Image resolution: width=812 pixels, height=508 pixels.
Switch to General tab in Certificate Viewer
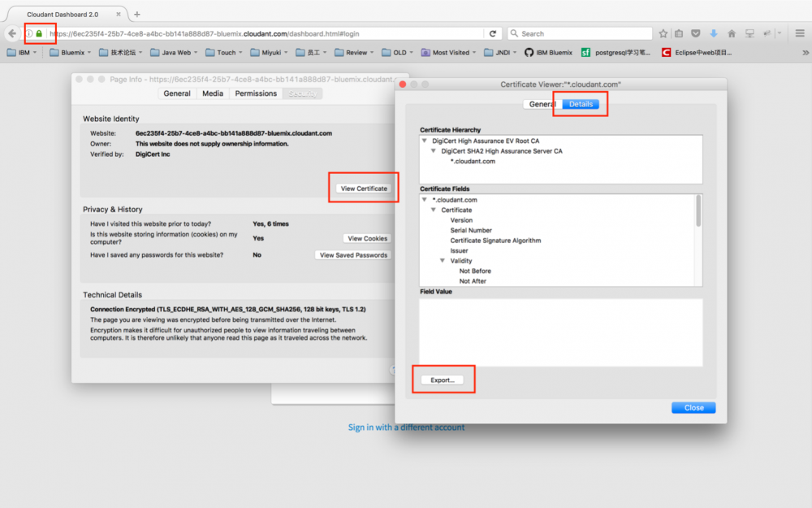coord(542,104)
